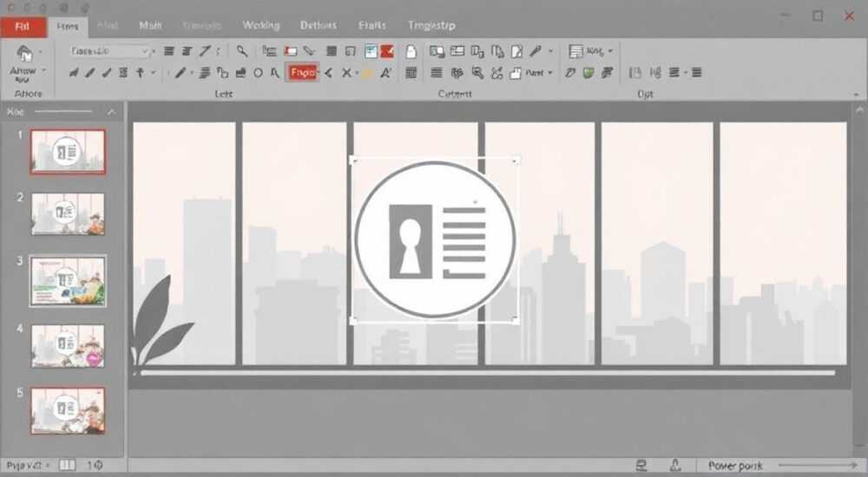Screen dimensions: 868x477
Task: Click the light blue window icon beside the red envelope
Action: coord(371,51)
